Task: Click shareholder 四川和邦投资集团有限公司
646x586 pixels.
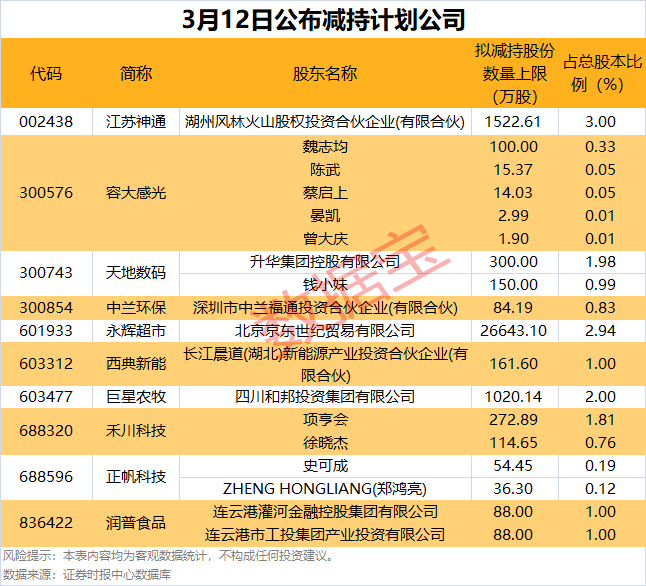Action: (324, 397)
